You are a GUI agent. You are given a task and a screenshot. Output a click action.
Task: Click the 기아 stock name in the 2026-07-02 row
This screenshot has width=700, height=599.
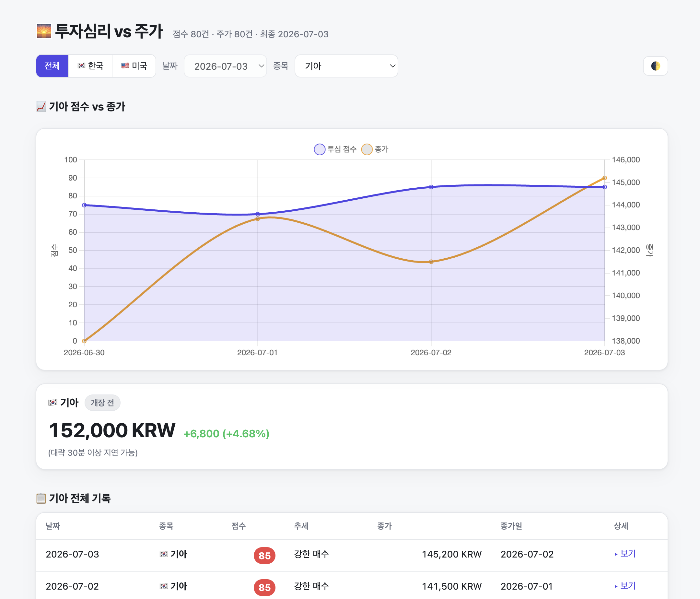click(x=179, y=586)
